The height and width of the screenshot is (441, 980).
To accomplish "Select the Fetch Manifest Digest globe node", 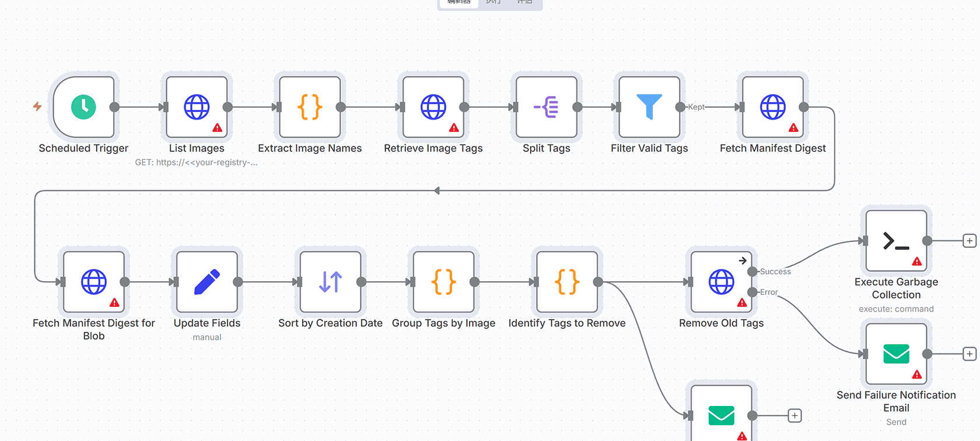I will 772,107.
